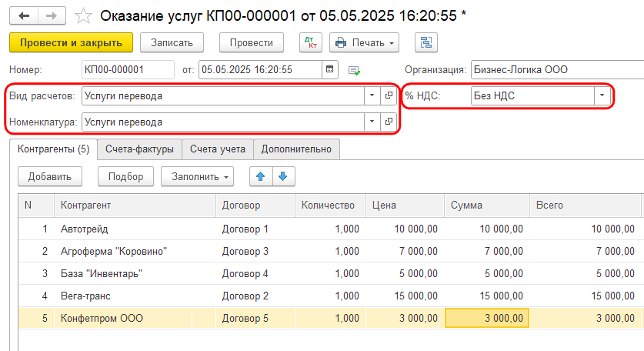
Task: Click the Провести button
Action: coord(252,43)
